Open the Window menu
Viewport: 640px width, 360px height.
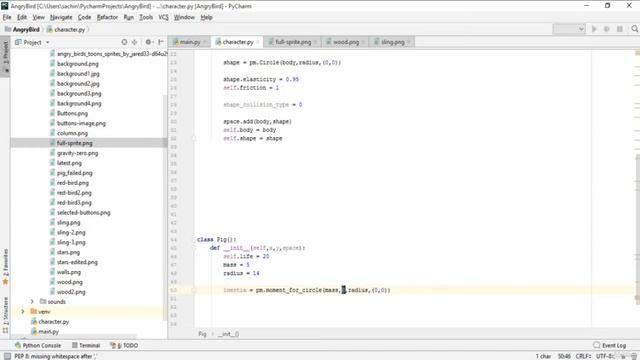[x=184, y=17]
